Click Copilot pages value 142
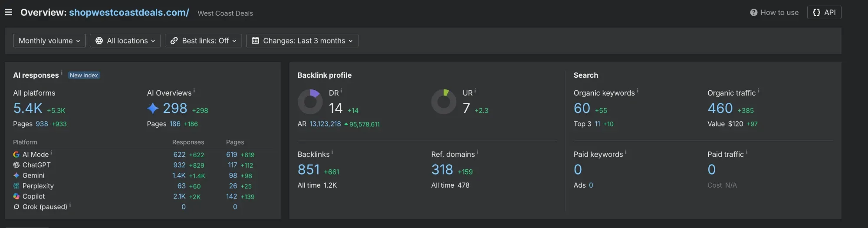Screen dimensions: 868x228 coord(232,196)
